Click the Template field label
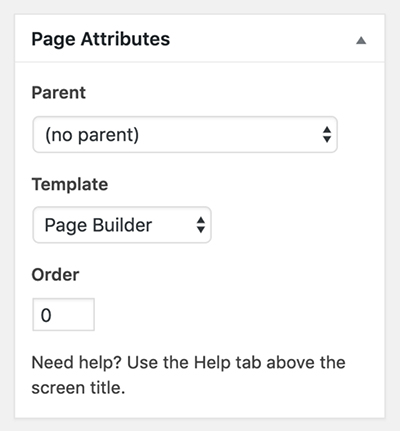 point(70,184)
